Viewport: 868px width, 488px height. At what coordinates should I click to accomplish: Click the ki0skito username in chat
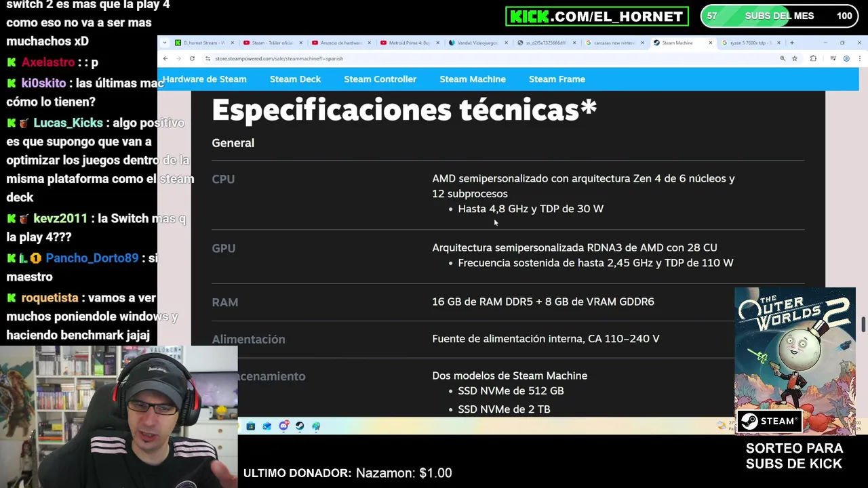tap(43, 83)
